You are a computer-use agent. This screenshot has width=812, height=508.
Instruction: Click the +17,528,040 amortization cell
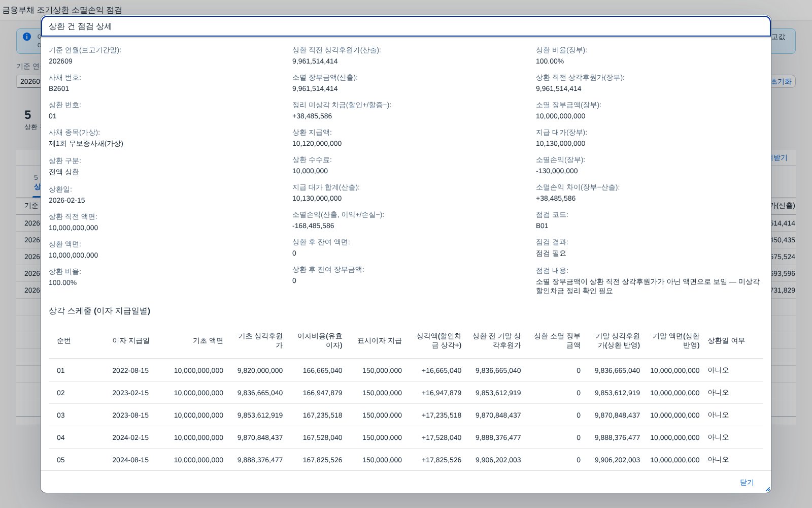click(442, 437)
